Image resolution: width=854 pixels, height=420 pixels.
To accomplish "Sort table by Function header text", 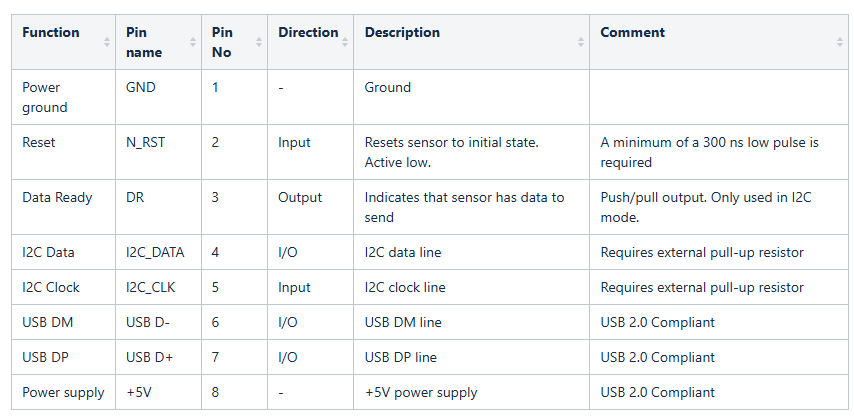I will [51, 32].
